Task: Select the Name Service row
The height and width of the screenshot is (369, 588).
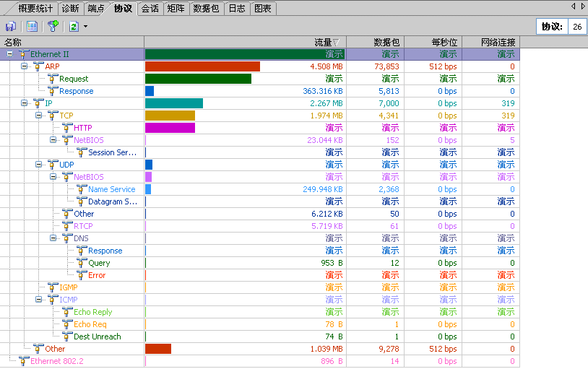Action: 111,189
